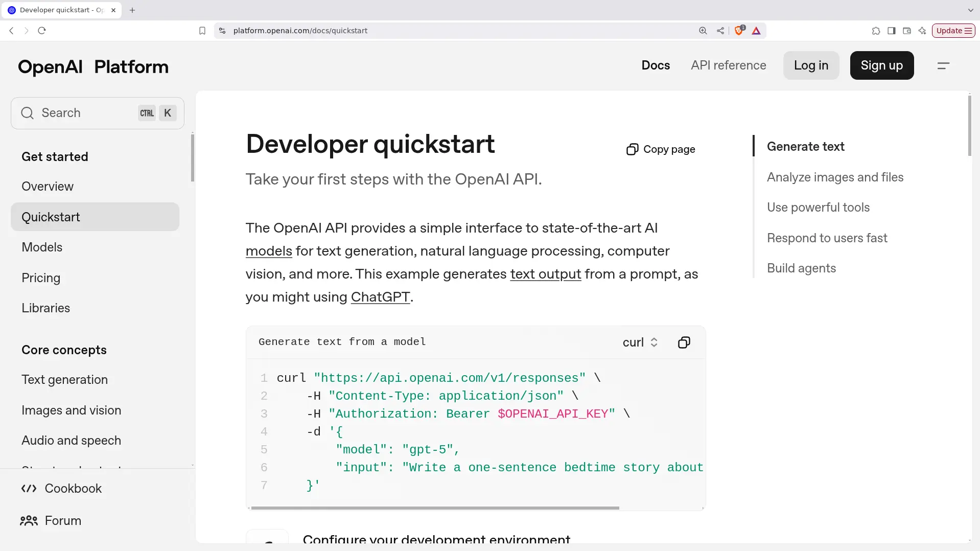Viewport: 980px width, 551px height.
Task: Open the Update browser menu
Action: tap(953, 31)
